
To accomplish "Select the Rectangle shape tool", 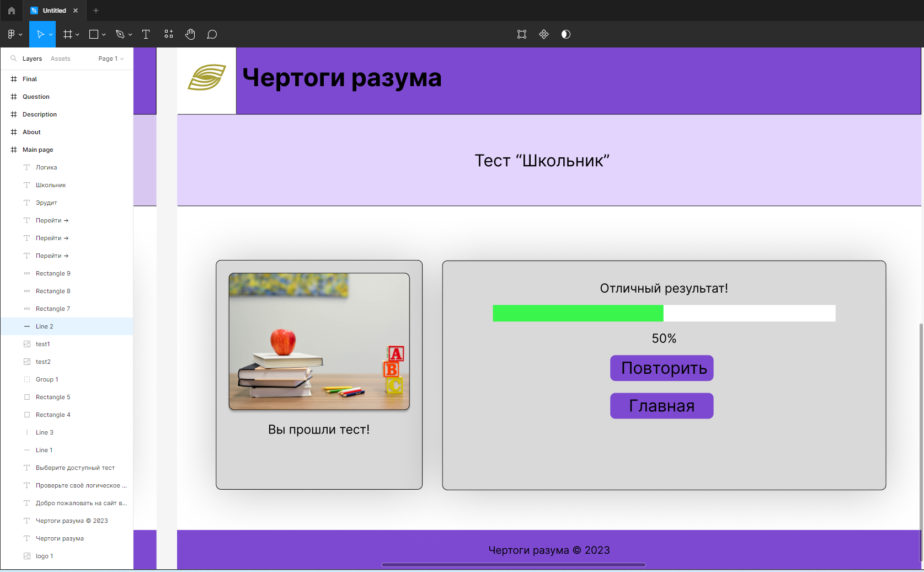I will coord(94,34).
